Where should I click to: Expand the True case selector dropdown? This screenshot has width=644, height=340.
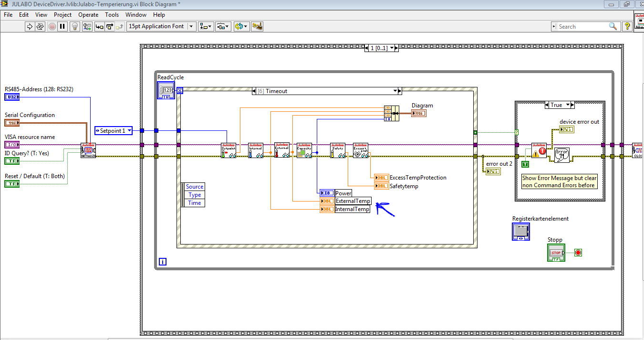tap(568, 105)
